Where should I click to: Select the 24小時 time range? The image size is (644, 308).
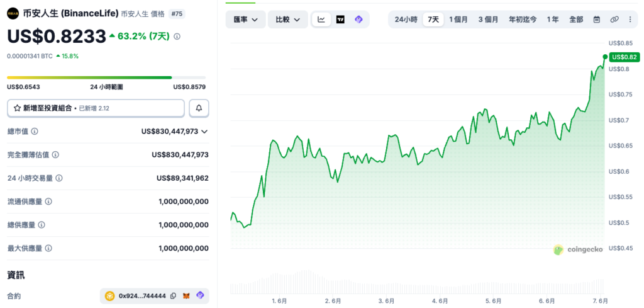[x=406, y=20]
